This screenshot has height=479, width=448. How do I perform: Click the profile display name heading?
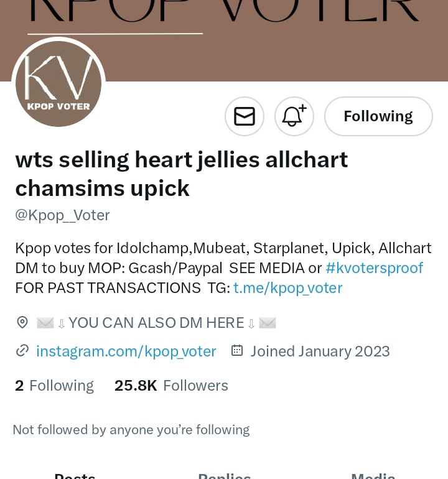point(182,174)
